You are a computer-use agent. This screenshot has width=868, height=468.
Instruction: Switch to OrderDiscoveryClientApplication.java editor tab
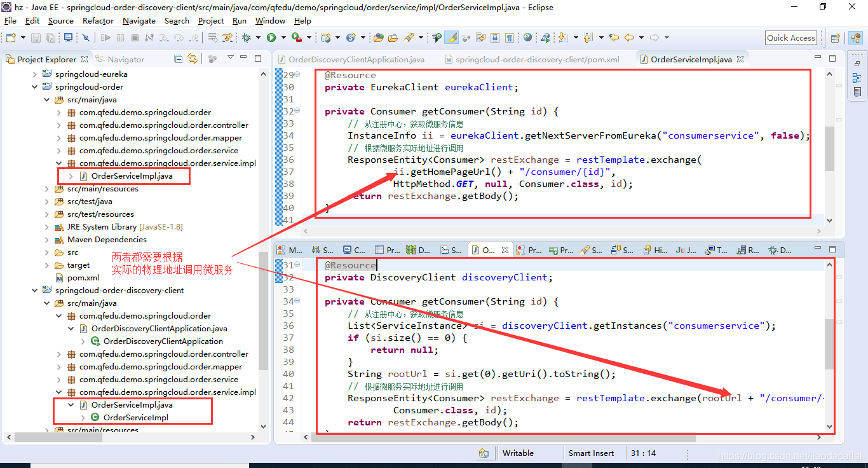point(352,59)
